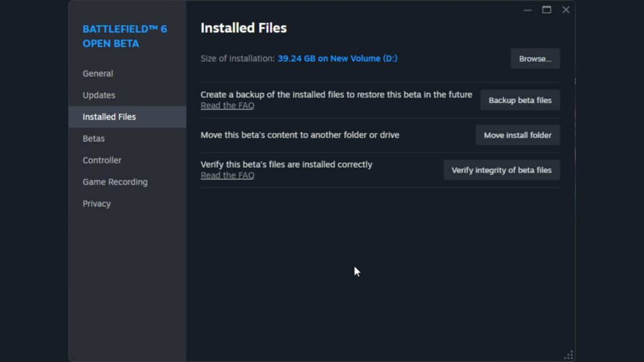
Task: Click Move install folder
Action: (517, 134)
